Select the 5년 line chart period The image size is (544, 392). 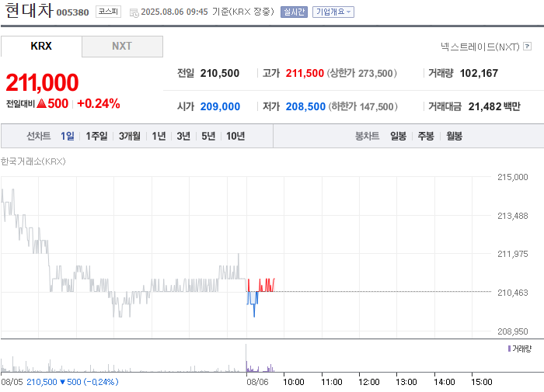coord(208,136)
